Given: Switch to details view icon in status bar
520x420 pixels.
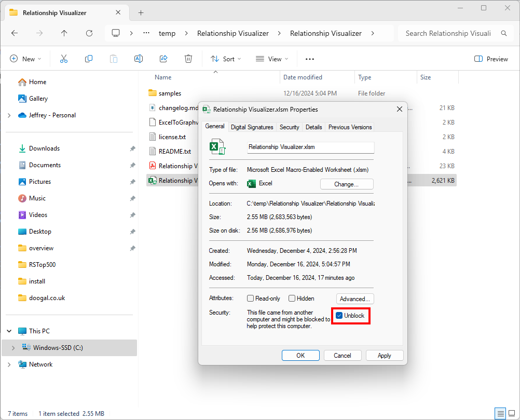Looking at the screenshot, I should pos(500,414).
